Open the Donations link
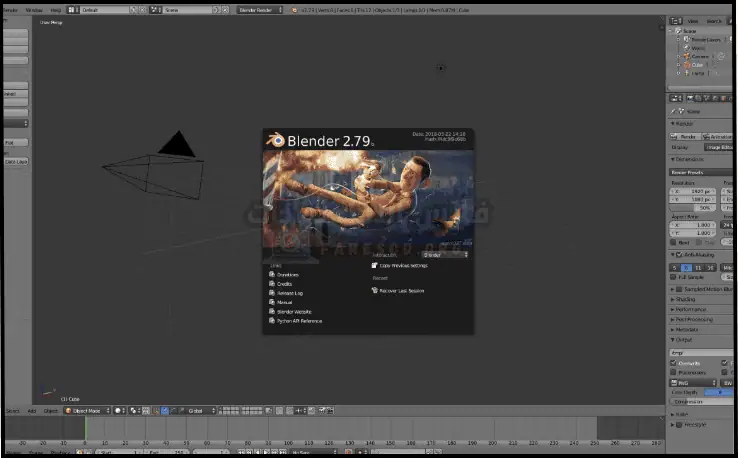Image resolution: width=738 pixels, height=458 pixels. click(x=288, y=274)
